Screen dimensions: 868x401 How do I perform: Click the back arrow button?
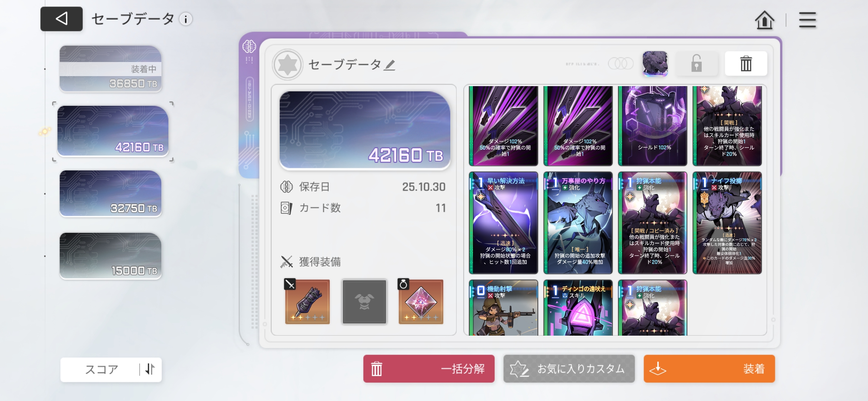pos(62,19)
